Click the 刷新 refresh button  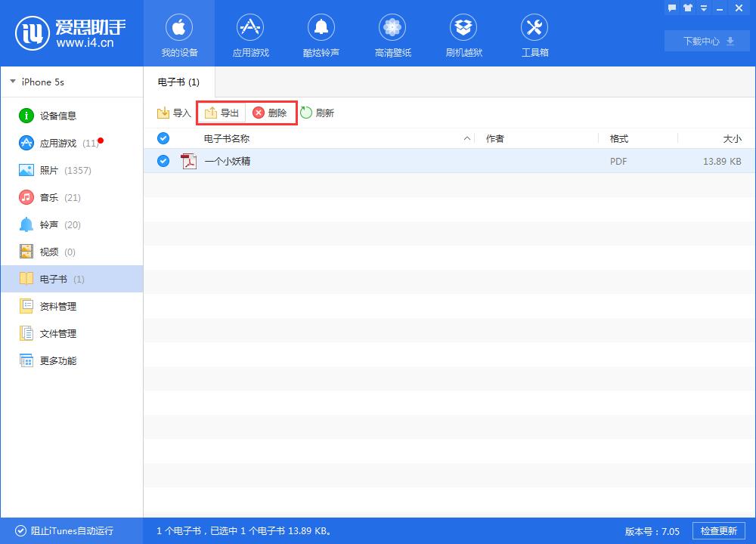[x=318, y=113]
